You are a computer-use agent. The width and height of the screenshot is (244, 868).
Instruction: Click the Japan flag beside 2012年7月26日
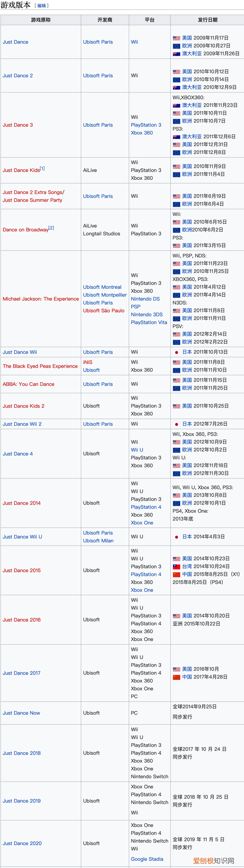tap(177, 424)
